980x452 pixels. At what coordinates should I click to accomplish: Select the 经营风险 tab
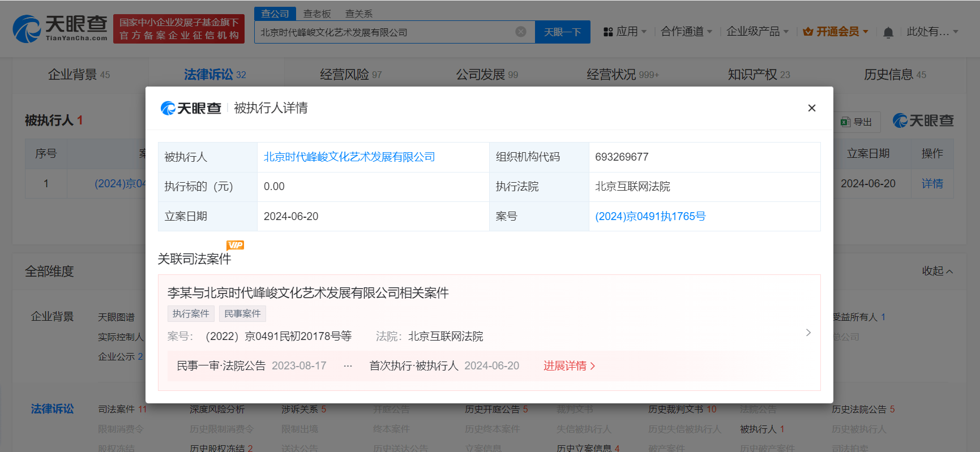click(351, 74)
